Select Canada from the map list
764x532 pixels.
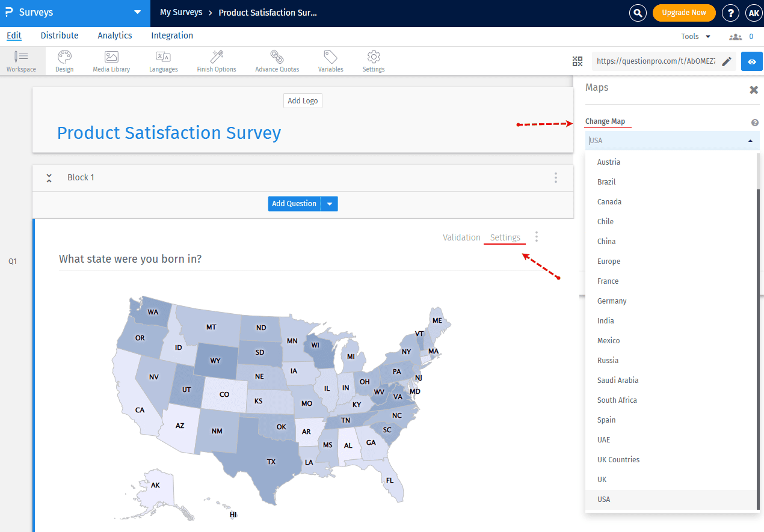[609, 201]
